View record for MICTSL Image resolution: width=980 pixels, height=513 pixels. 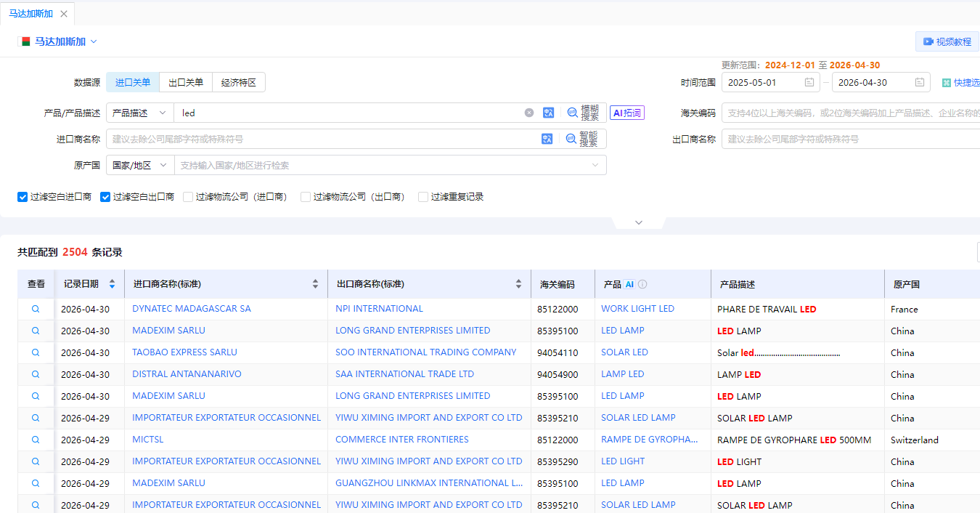coord(36,440)
